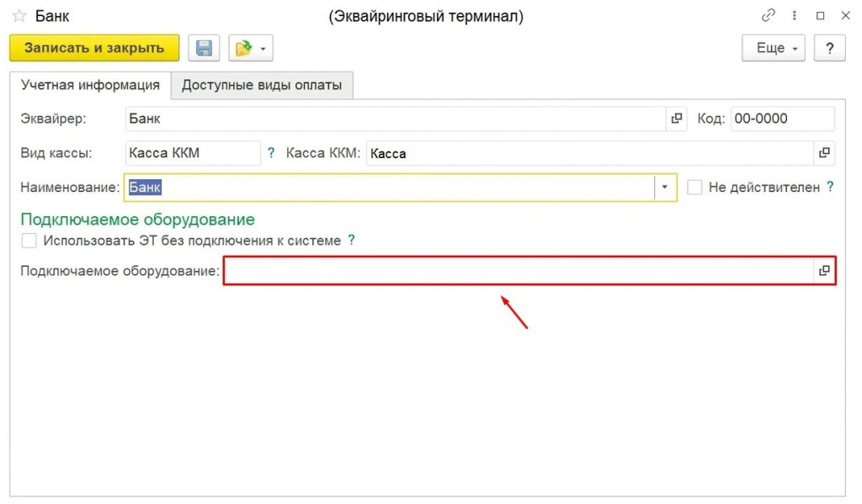Open the Еще dropdown menu
Viewport: 862px width, 504px height.
(x=774, y=48)
